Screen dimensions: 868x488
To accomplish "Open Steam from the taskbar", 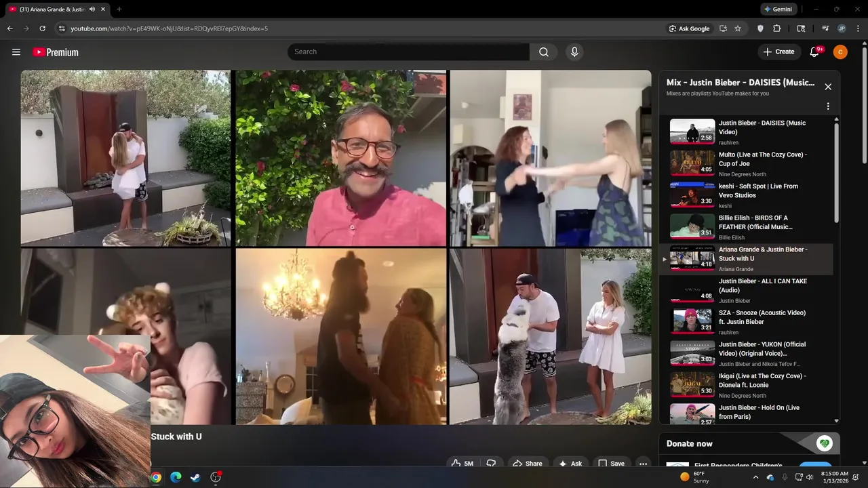I will coord(195,477).
